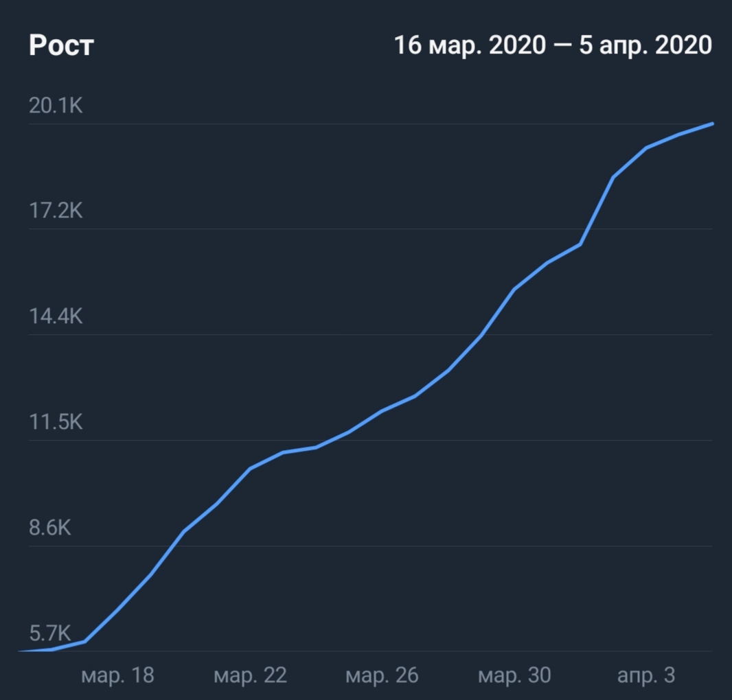Image resolution: width=732 pixels, height=700 pixels.
Task: Select the 8.6K y-axis label
Action: point(50,528)
